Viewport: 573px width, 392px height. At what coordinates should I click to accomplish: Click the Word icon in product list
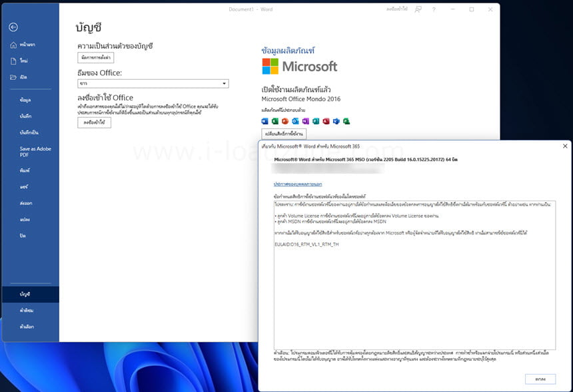[265, 121]
